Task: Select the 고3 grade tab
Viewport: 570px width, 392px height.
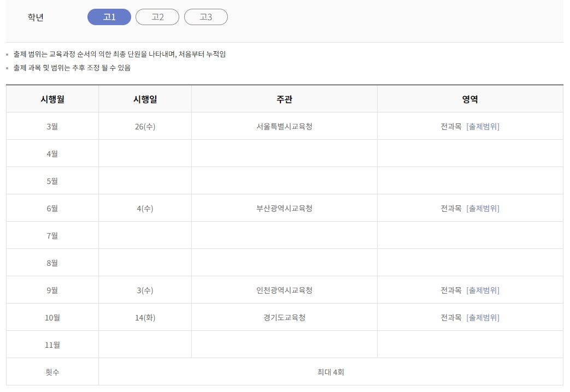Action: [x=206, y=16]
